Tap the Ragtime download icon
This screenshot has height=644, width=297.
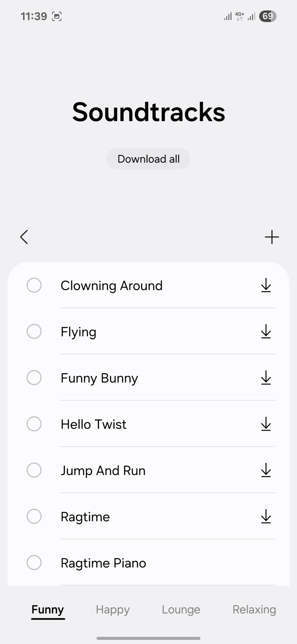pos(266,516)
